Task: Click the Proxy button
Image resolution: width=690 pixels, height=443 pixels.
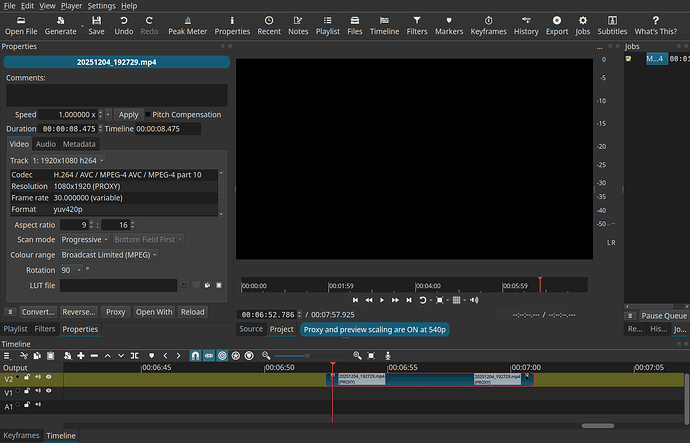Action: click(x=115, y=312)
